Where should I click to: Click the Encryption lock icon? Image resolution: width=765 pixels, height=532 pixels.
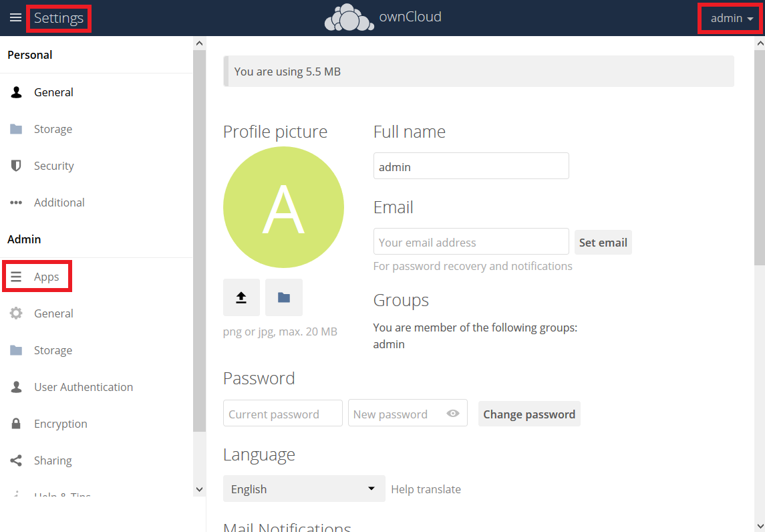[x=17, y=424]
